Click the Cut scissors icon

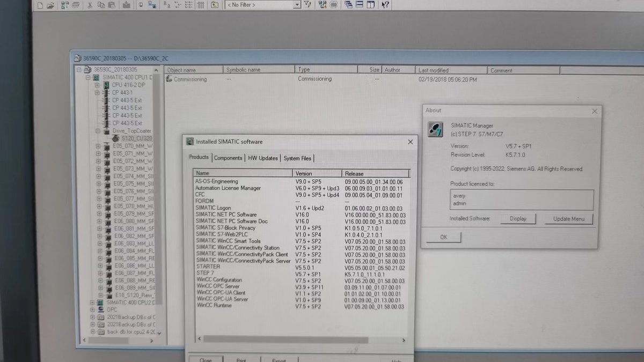(x=90, y=5)
